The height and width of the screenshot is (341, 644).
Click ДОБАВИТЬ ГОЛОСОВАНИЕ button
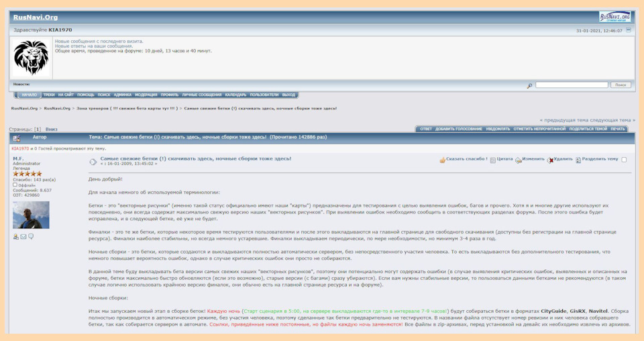tap(459, 129)
